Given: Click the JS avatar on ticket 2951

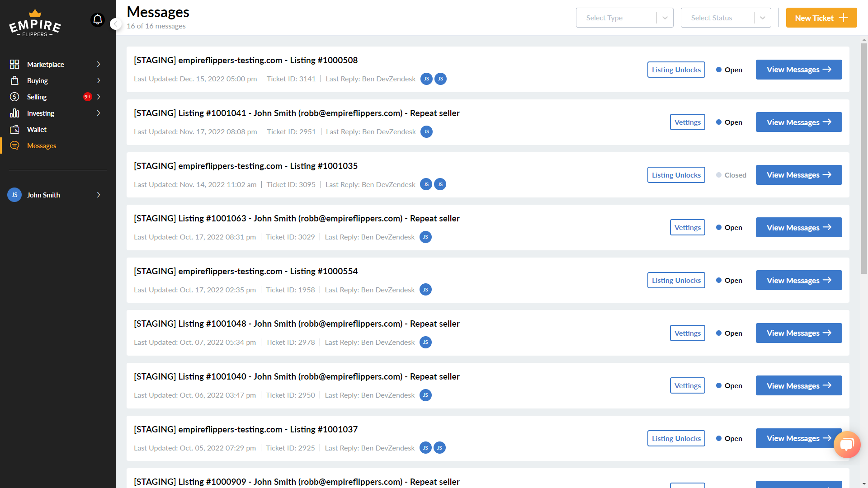Looking at the screenshot, I should tap(426, 131).
